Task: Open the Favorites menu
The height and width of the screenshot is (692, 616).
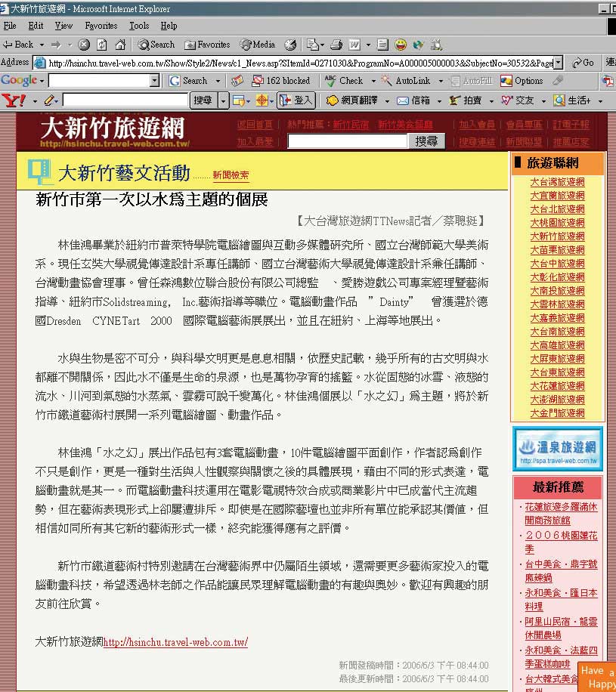Action: click(101, 26)
